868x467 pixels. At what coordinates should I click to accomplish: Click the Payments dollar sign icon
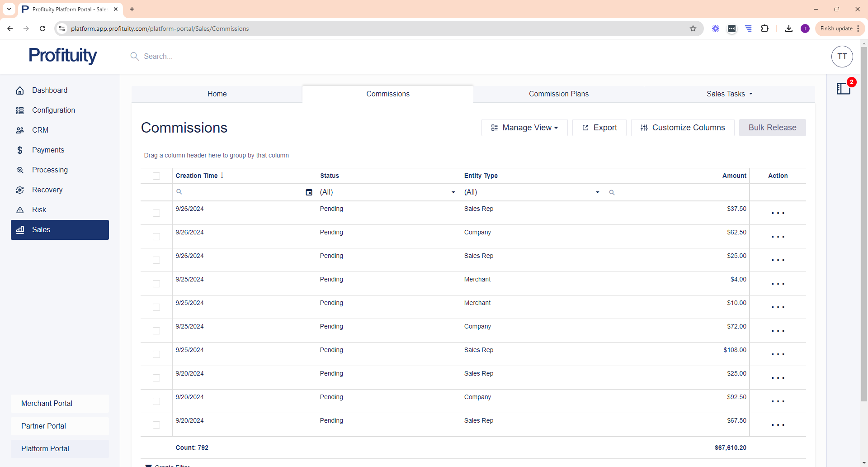(x=20, y=150)
